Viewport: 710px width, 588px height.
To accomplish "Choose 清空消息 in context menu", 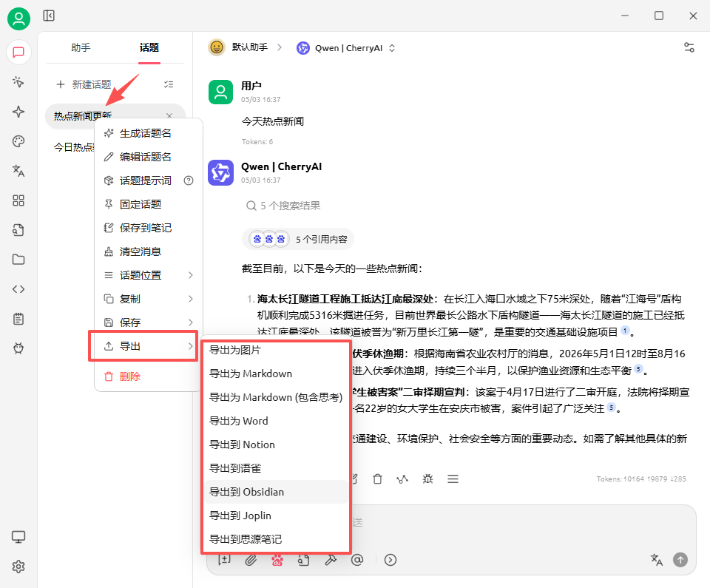I will (x=149, y=251).
